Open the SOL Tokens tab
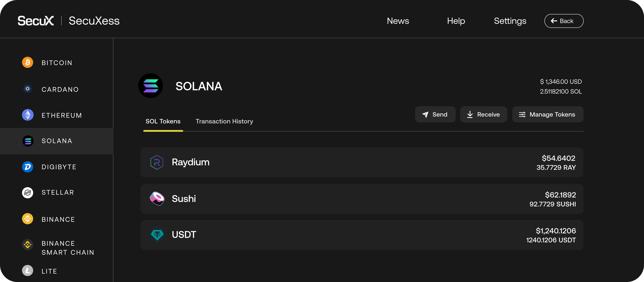 coord(163,121)
